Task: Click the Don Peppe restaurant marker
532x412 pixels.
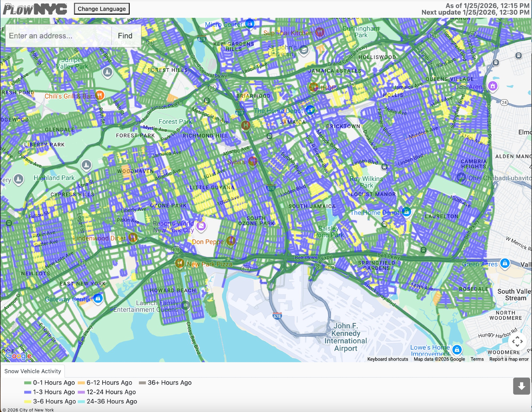Action: (231, 241)
